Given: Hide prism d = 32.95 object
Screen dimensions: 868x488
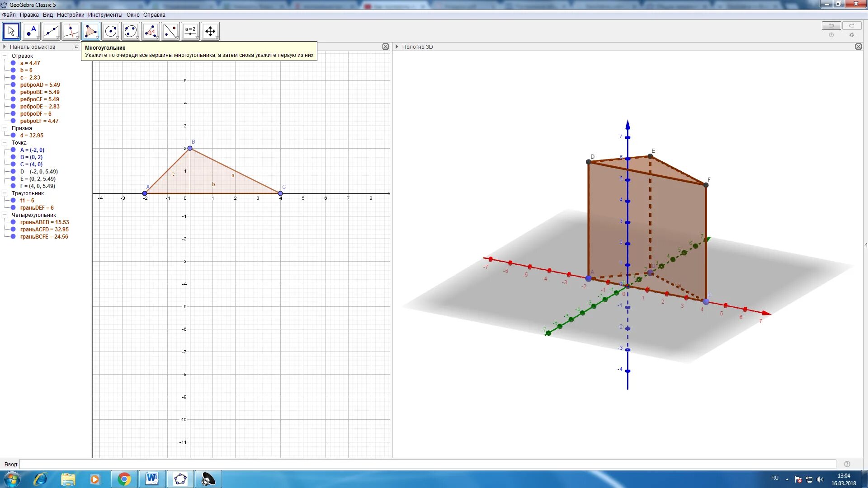Looking at the screenshot, I should tap(13, 136).
